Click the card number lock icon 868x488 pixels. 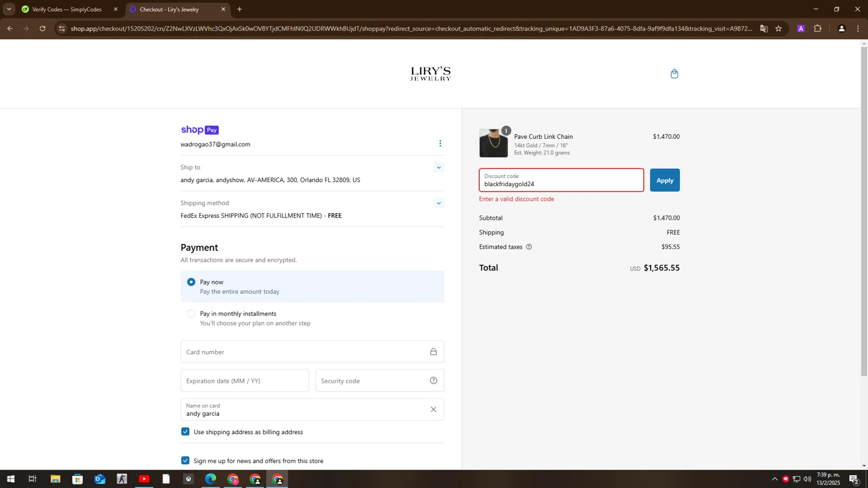click(x=433, y=352)
